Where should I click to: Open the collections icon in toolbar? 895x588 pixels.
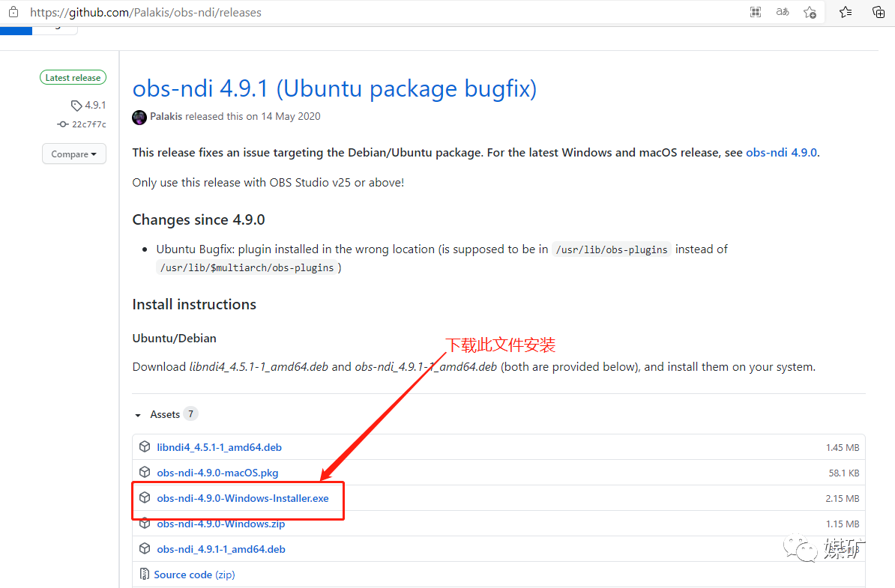[x=879, y=12]
